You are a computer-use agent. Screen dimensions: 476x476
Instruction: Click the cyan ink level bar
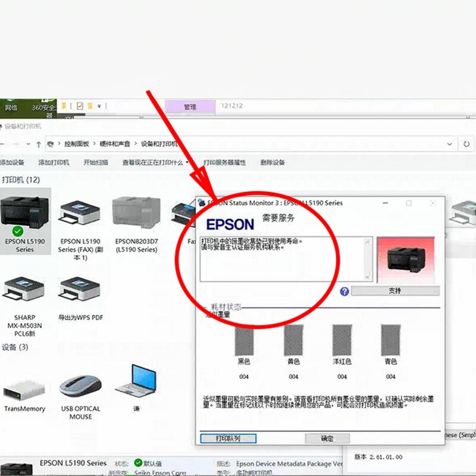[x=391, y=340]
